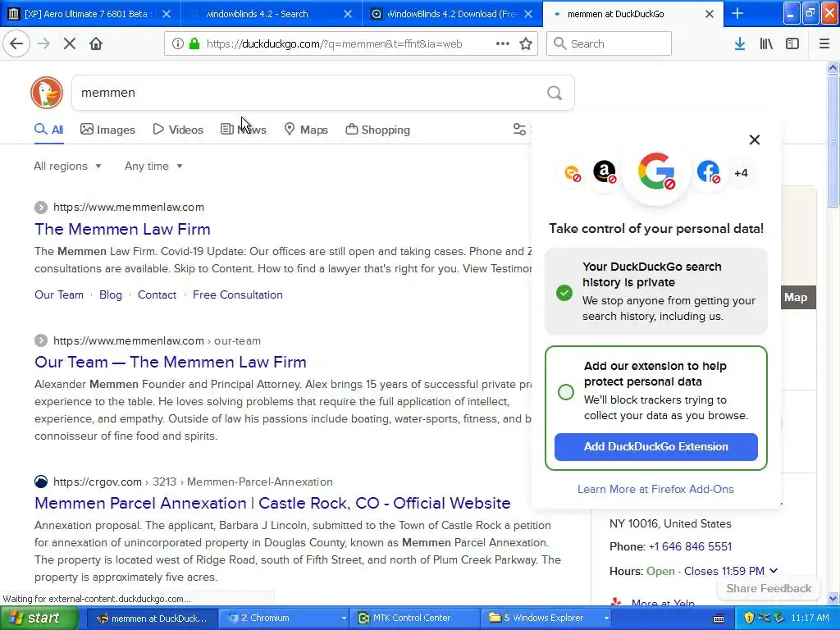Open DuckDuckGo search settings sliders icon
The height and width of the screenshot is (630, 840).
pyautogui.click(x=519, y=129)
